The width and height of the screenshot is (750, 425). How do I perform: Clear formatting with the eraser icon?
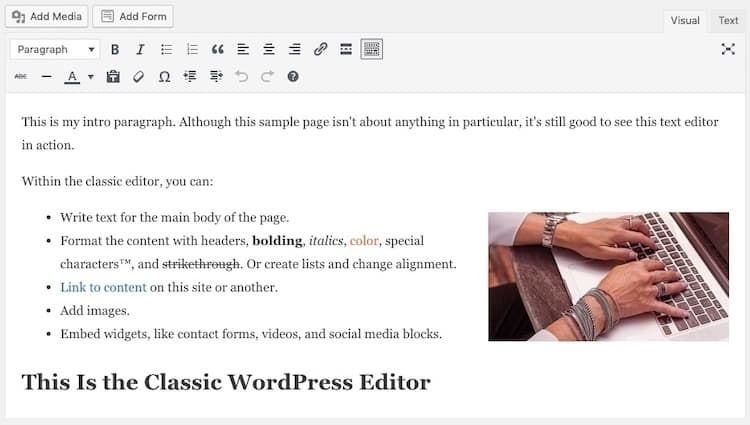[139, 76]
